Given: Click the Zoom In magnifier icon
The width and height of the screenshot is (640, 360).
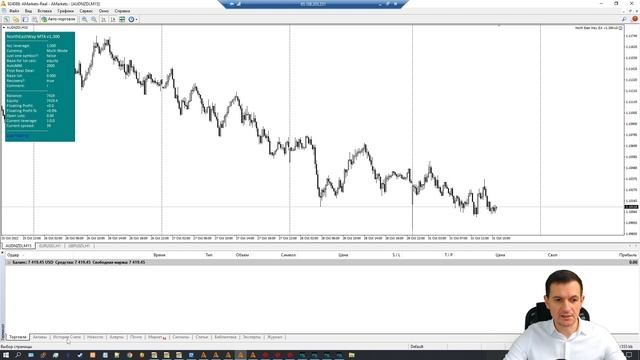Looking at the screenshot, I should point(84,19).
